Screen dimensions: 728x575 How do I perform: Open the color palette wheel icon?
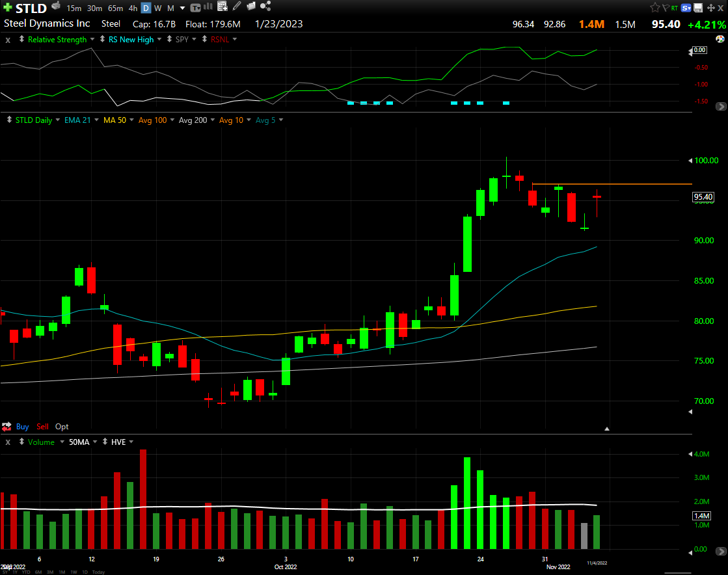720,39
